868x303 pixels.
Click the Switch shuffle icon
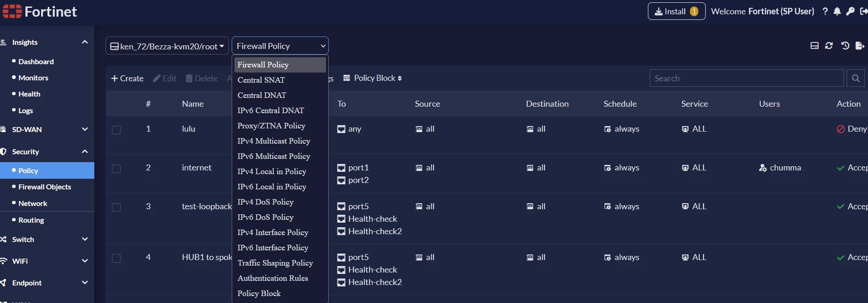pyautogui.click(x=3, y=239)
